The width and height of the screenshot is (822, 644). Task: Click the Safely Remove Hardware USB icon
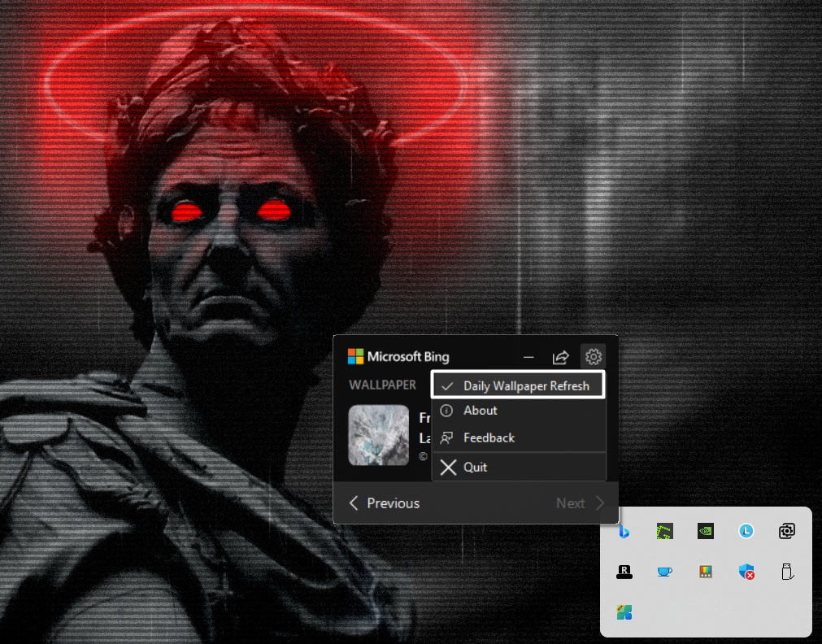pos(786,572)
